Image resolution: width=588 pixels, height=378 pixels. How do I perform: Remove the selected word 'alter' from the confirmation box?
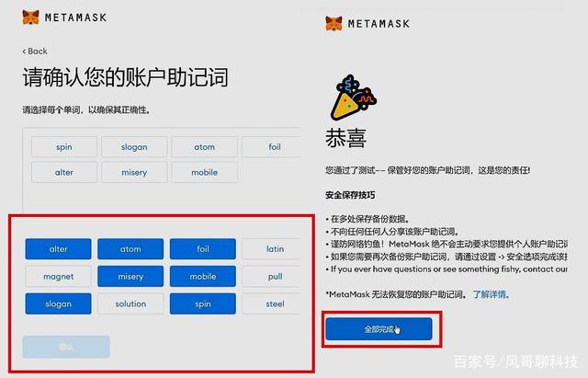[64, 172]
